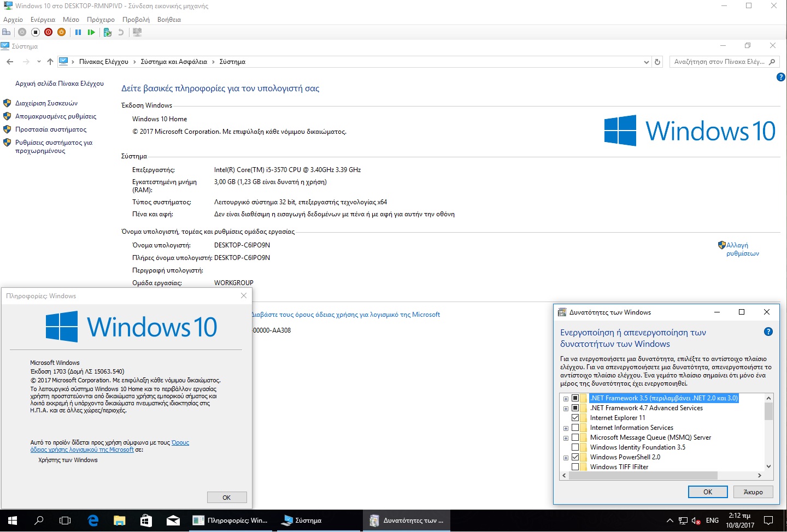This screenshot has width=787, height=532.
Task: Open Task View on the taskbar
Action: (x=65, y=521)
